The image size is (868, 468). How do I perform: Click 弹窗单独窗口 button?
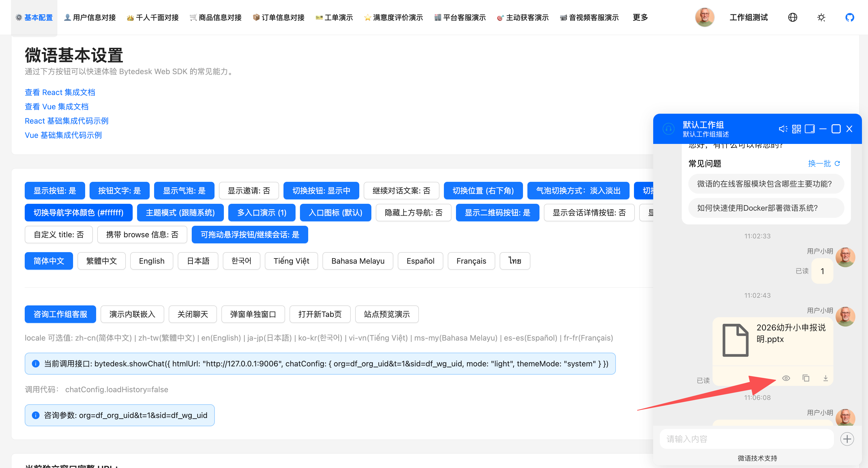[253, 314]
